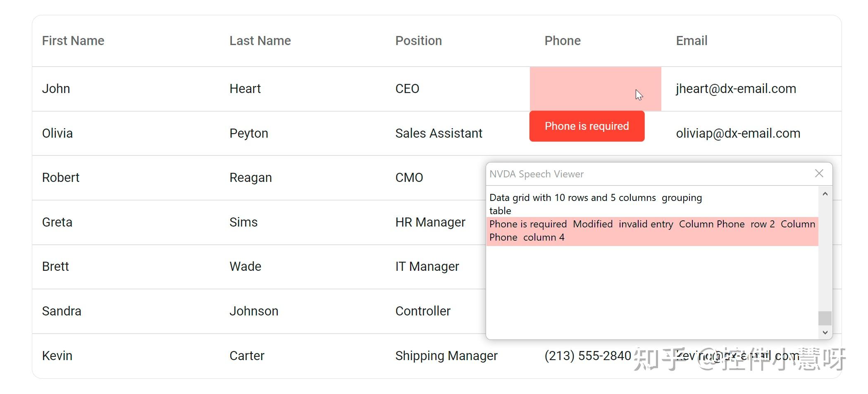Click highlighted 'Phone is required Modified' speech line
868x394 pixels.
(x=652, y=231)
